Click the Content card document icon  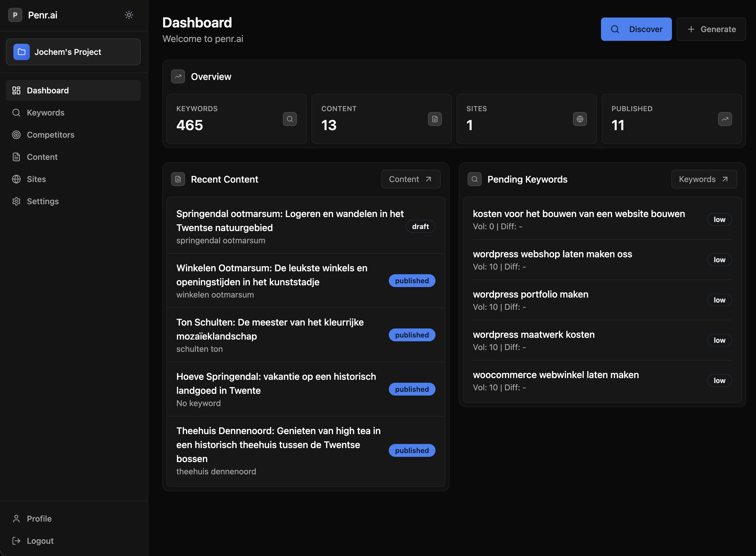coord(435,119)
